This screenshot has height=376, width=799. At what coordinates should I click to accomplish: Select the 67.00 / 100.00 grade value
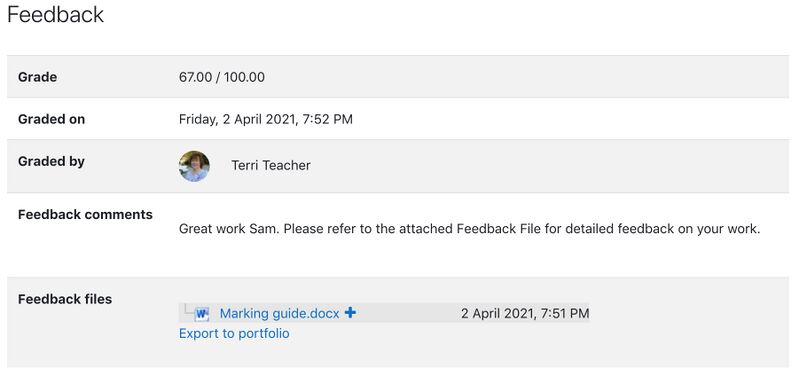click(x=222, y=77)
